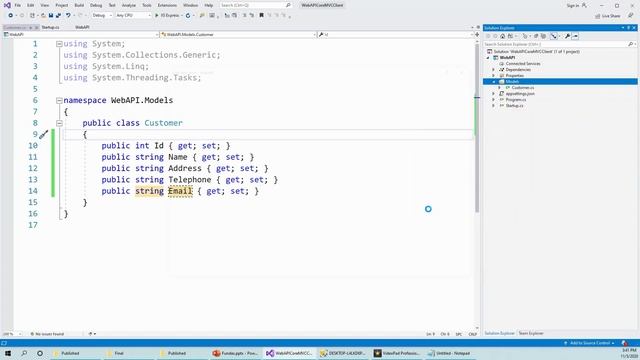
Task: Click Add to Source Control button
Action: click(590, 343)
